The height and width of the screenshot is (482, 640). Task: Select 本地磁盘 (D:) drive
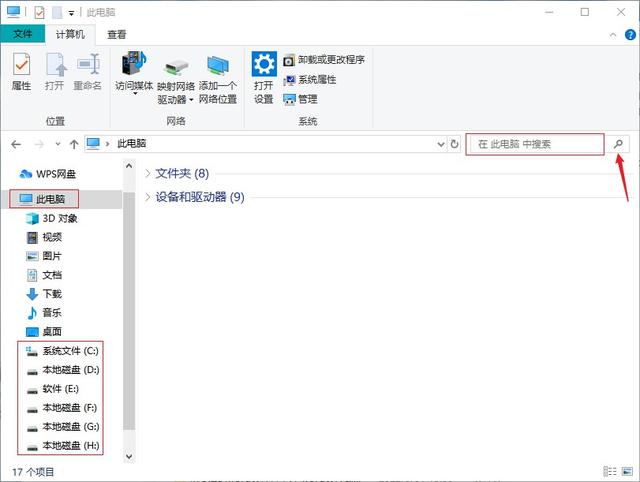tap(63, 370)
